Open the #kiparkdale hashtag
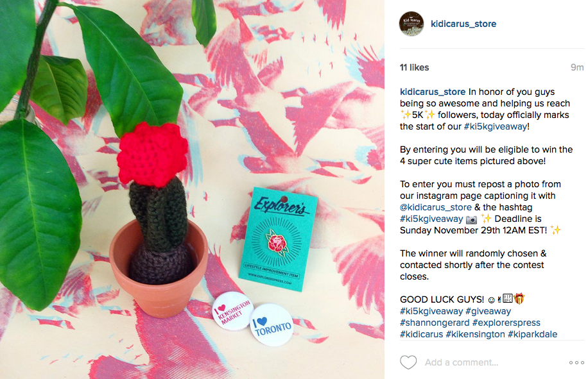 [533, 334]
